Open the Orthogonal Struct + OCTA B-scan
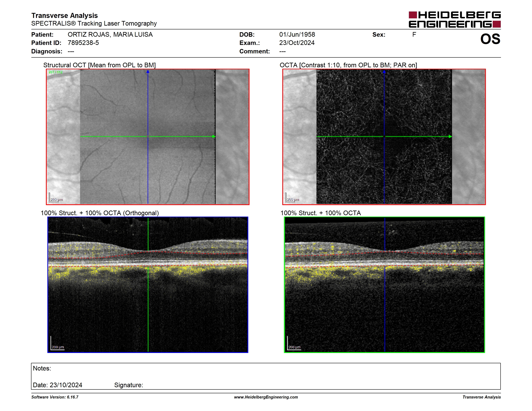 148,285
